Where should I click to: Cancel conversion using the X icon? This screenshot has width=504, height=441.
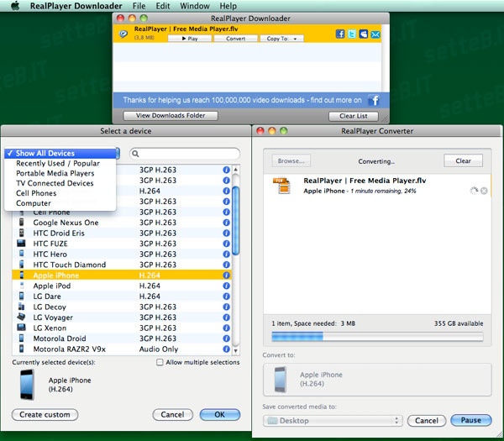point(484,191)
